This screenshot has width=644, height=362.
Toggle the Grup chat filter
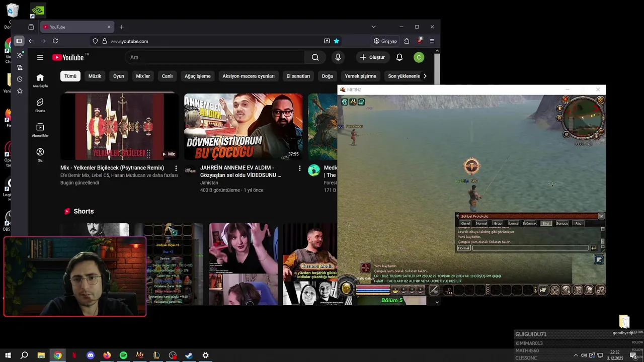(x=498, y=223)
